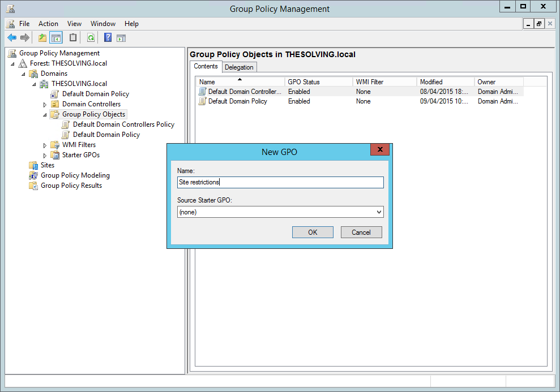Click the 08/04/2015 18:... modified cell
Viewport: 560px width, 392px height.
coord(444,92)
